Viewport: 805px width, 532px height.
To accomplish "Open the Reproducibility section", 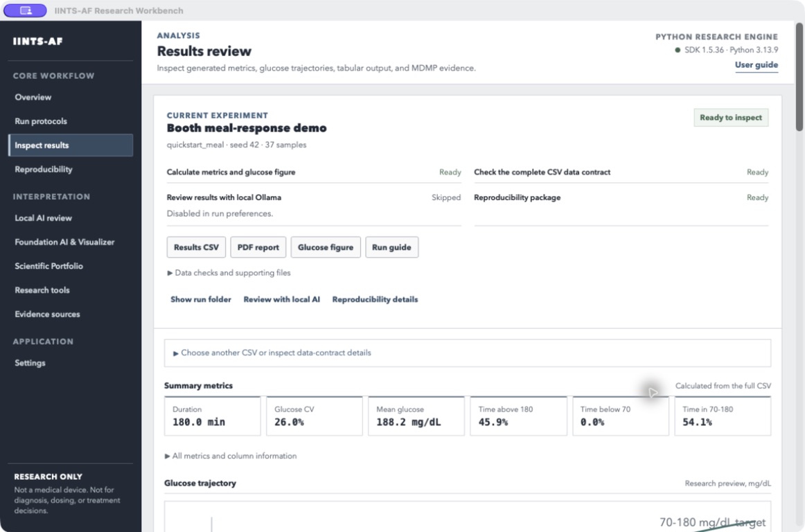I will tap(44, 170).
